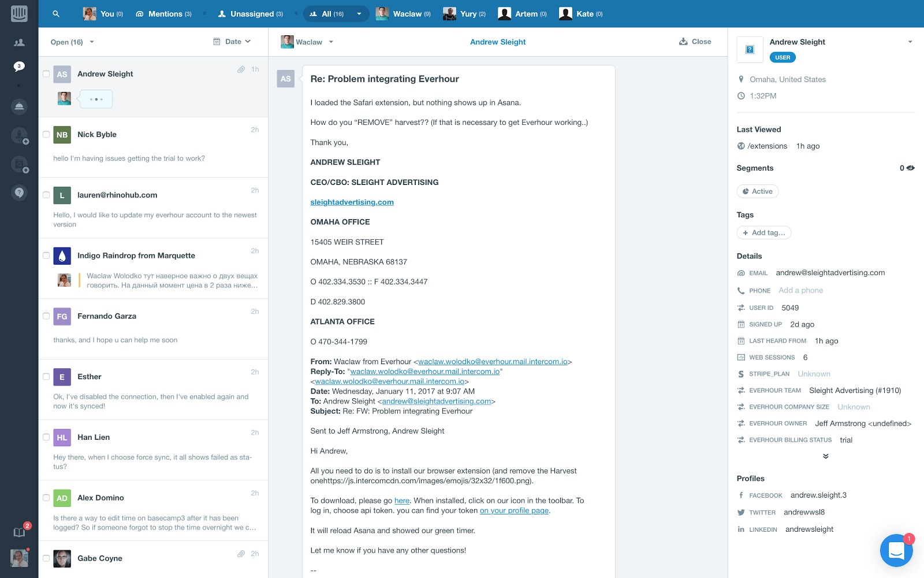Toggle segments visibility eye icon
The height and width of the screenshot is (578, 924).
pyautogui.click(x=911, y=168)
